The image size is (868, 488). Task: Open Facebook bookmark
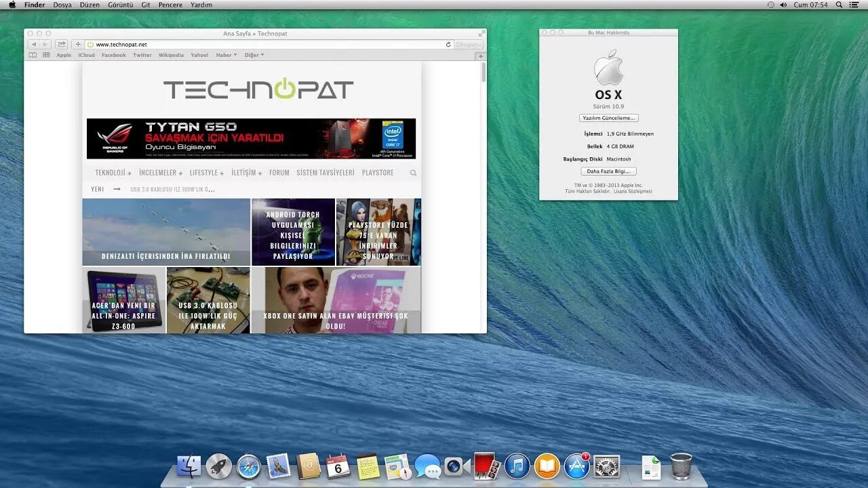[114, 55]
